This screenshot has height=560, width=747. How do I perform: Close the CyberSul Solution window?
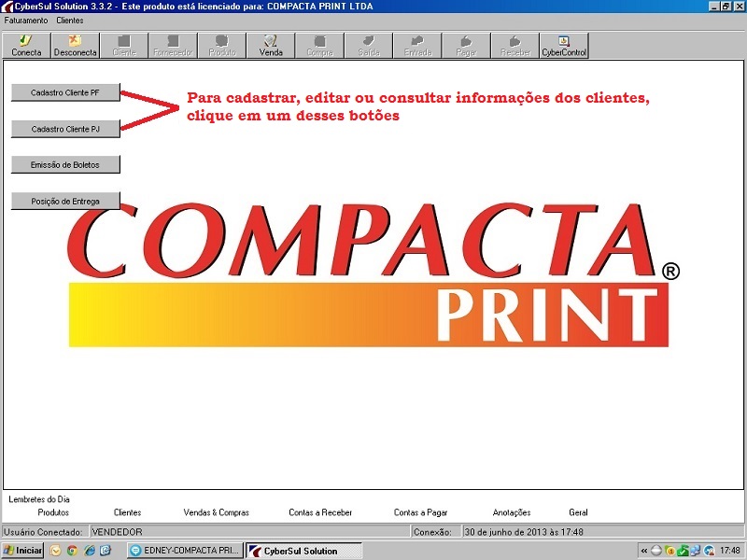coord(739,7)
